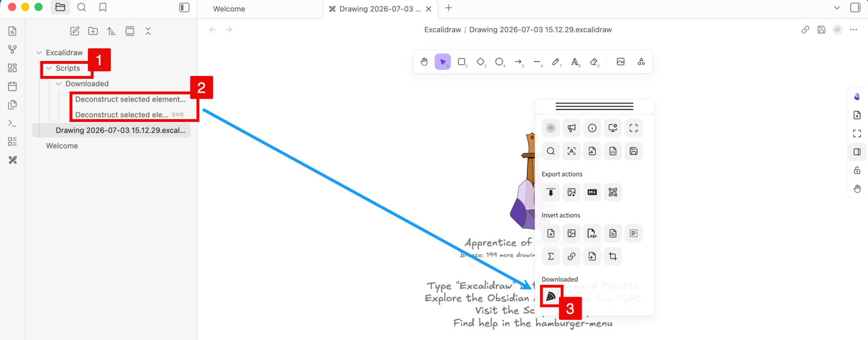Toggle the left sidebar collapse button
Image resolution: width=868 pixels, height=340 pixels.
pyautogui.click(x=184, y=8)
